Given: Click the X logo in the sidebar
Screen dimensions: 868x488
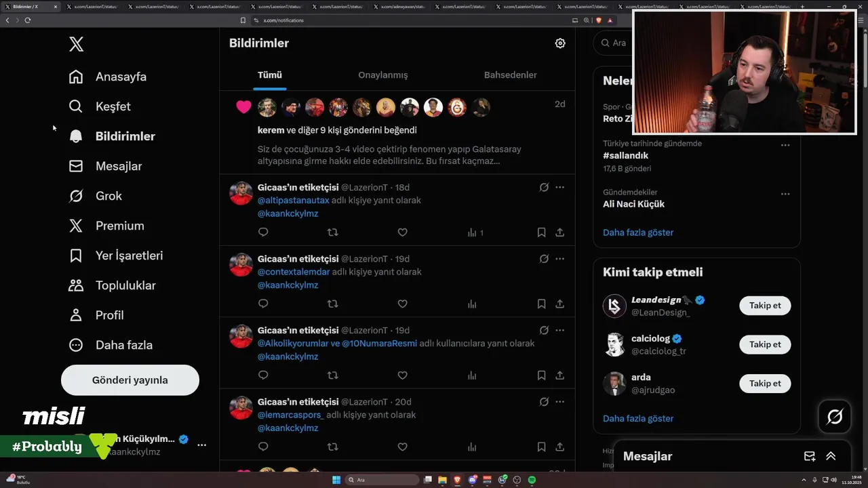Looking at the screenshot, I should click(x=76, y=45).
